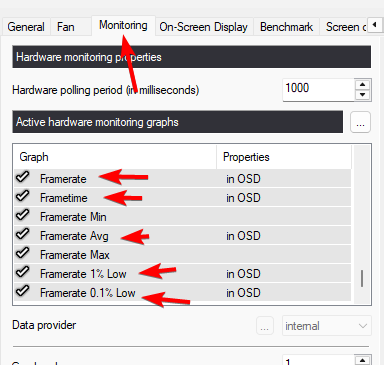384x365 pixels.
Task: Toggle the Frametime graph checkmark
Action: point(23,196)
